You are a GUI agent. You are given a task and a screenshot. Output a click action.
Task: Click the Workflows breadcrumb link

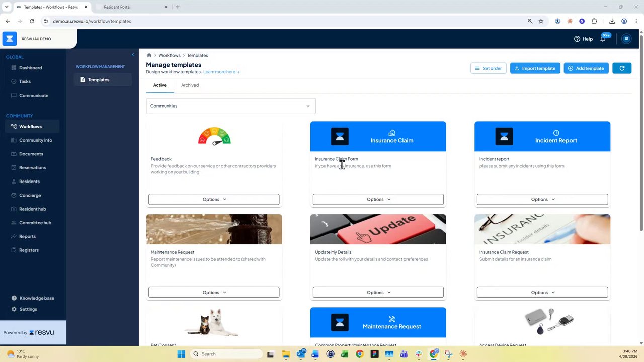pos(170,55)
